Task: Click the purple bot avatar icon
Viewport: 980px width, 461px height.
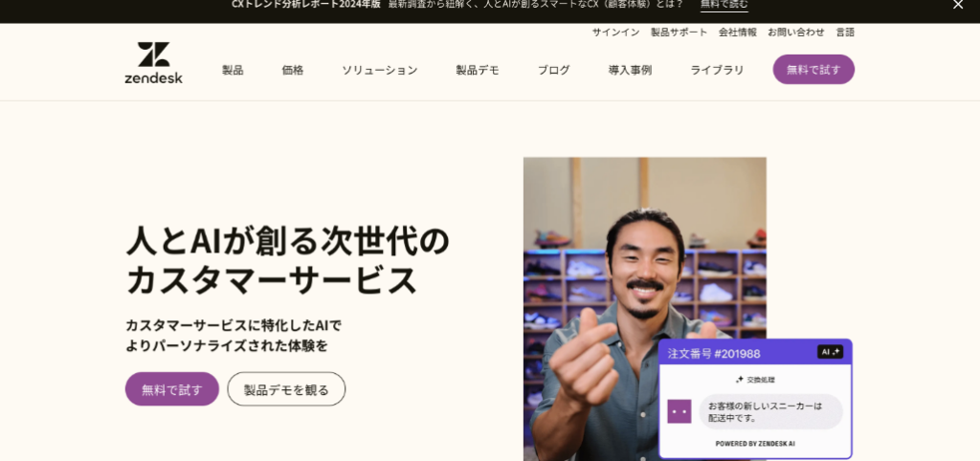Action: pyautogui.click(x=679, y=411)
